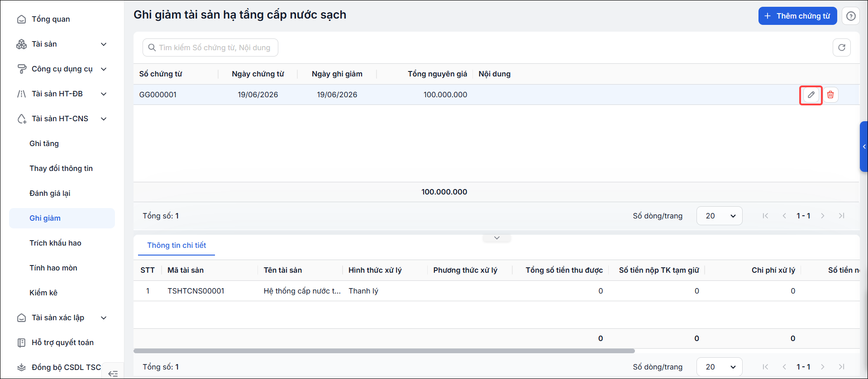
Task: Open the blue side panel handle
Action: coord(864,147)
